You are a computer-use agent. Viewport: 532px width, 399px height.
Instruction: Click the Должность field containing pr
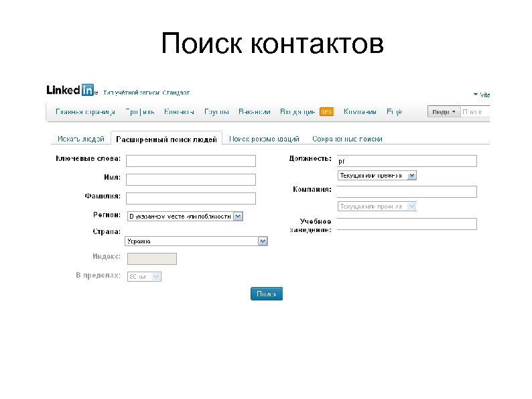(x=407, y=161)
